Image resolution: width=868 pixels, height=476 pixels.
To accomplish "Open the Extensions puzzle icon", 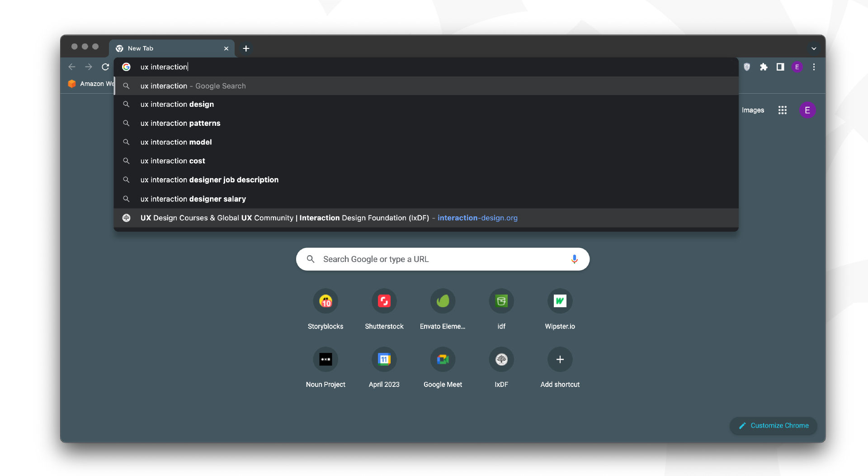I will pyautogui.click(x=764, y=67).
